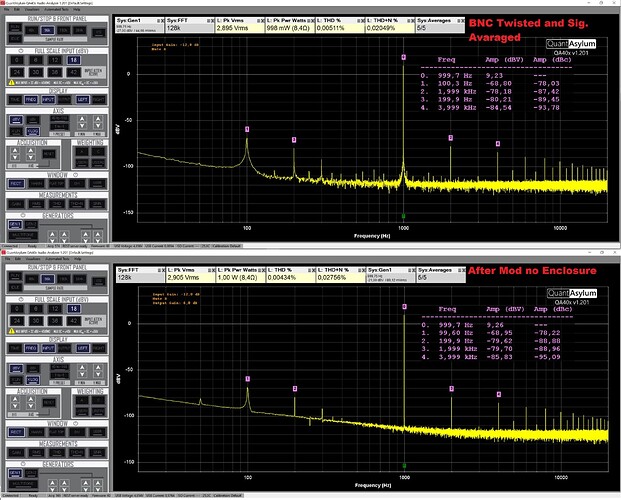Screen dimensions: 621x500
Task: Close the Sys:FFT tile in After Mod window
Action: [x=163, y=270]
